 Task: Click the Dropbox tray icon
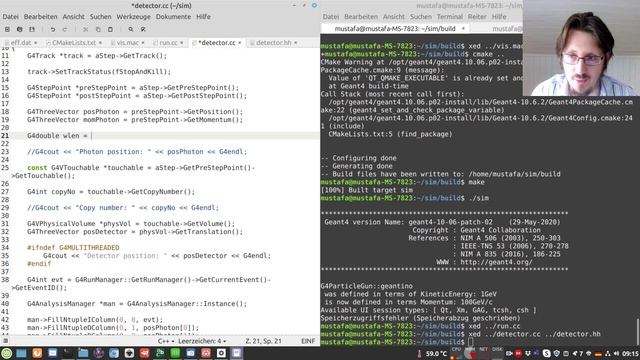[x=528, y=353]
